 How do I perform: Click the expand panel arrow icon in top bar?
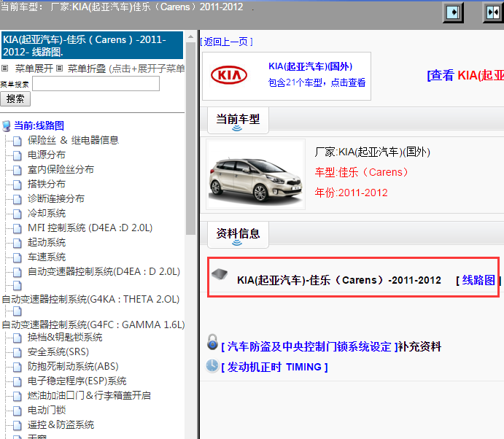(x=453, y=12)
